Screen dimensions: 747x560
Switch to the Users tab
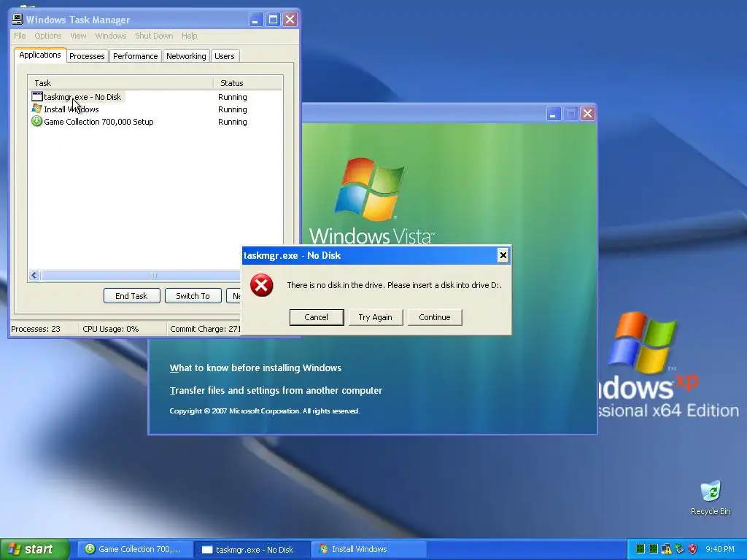point(225,56)
